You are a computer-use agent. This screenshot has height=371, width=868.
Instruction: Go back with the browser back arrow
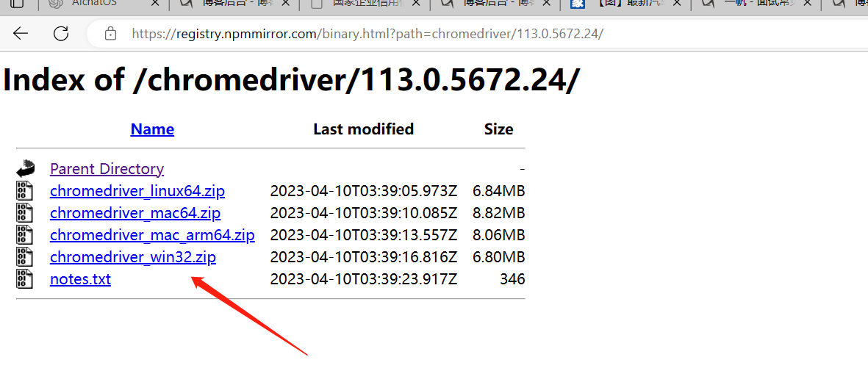(20, 34)
